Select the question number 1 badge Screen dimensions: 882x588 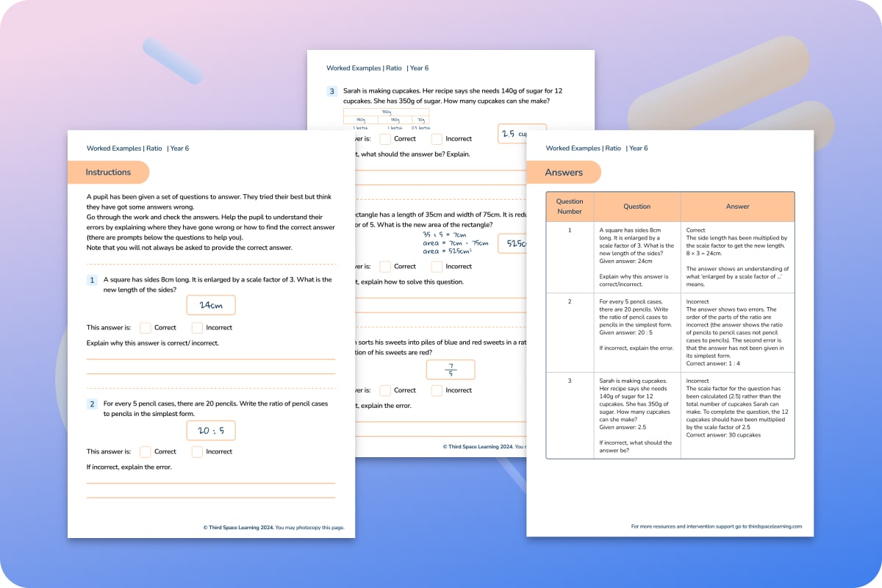[x=92, y=280]
